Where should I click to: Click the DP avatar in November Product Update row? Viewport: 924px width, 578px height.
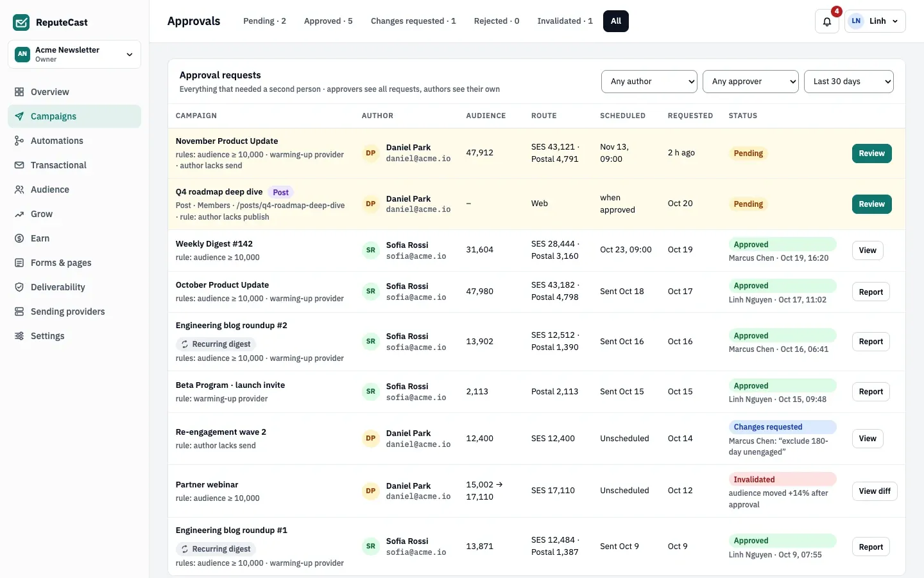point(371,153)
